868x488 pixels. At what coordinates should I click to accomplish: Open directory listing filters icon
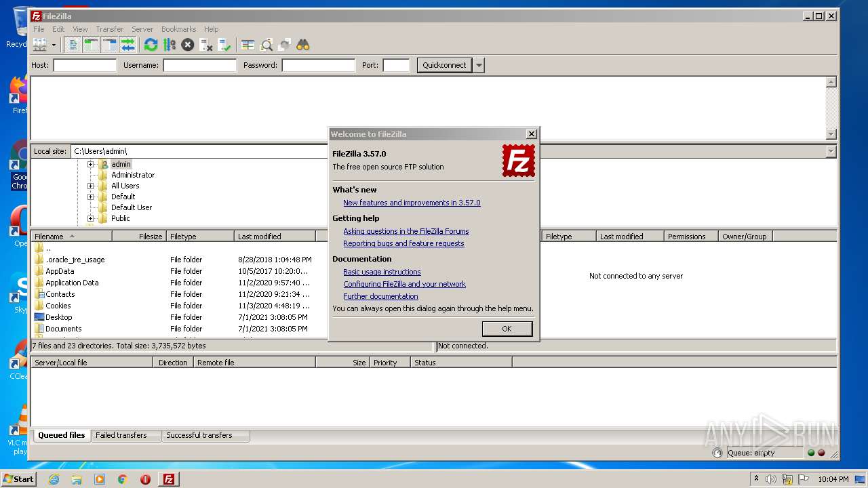[248, 45]
